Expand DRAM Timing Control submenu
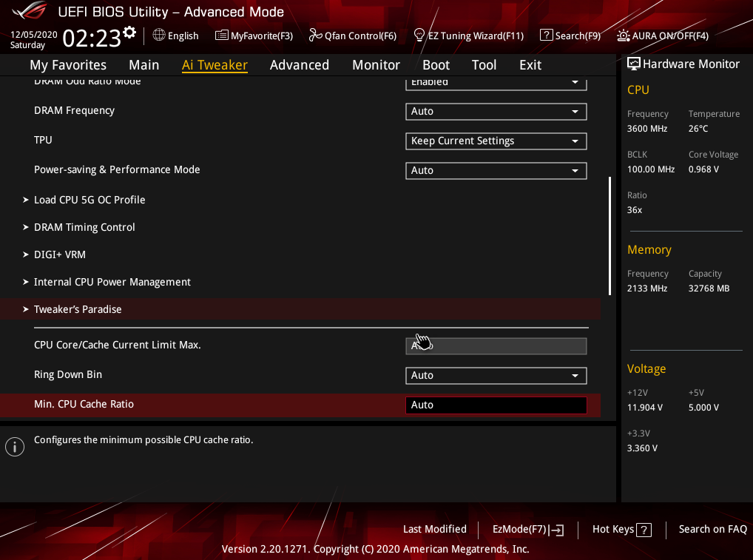Screen dimensions: 753x560 84,227
